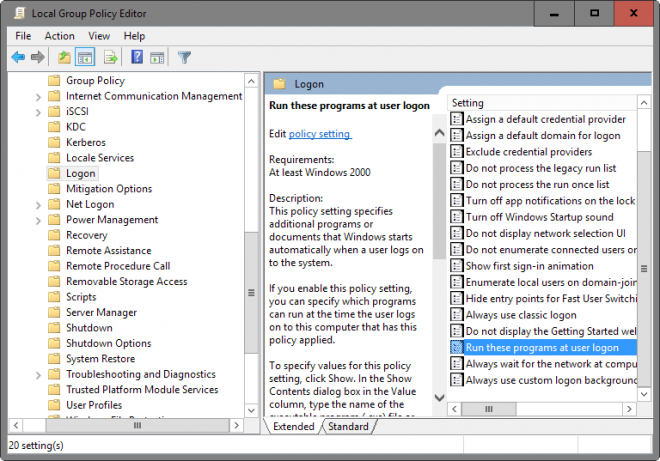
Task: Switch to the Standard tab
Action: coord(347,427)
